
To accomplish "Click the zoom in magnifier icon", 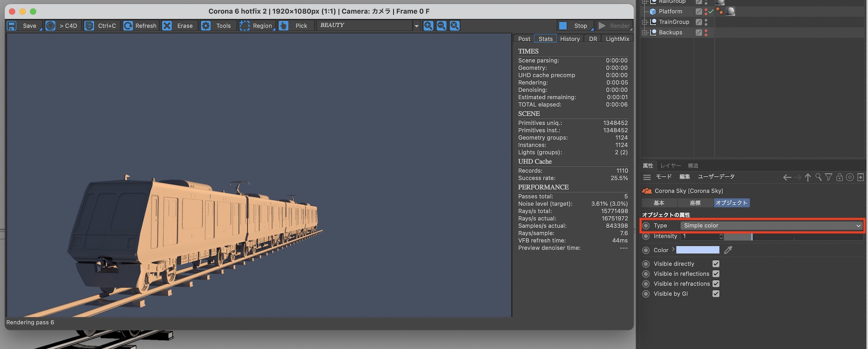I will coord(428,26).
